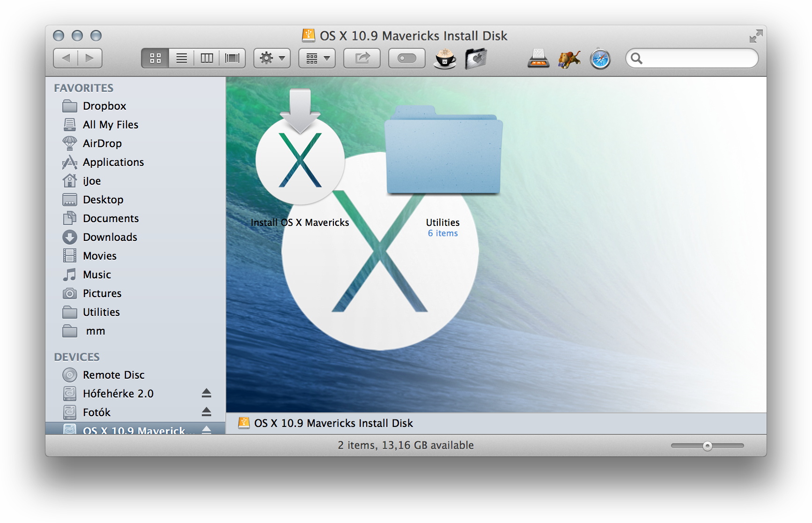
Task: Go back with the left arrow button
Action: tap(66, 58)
